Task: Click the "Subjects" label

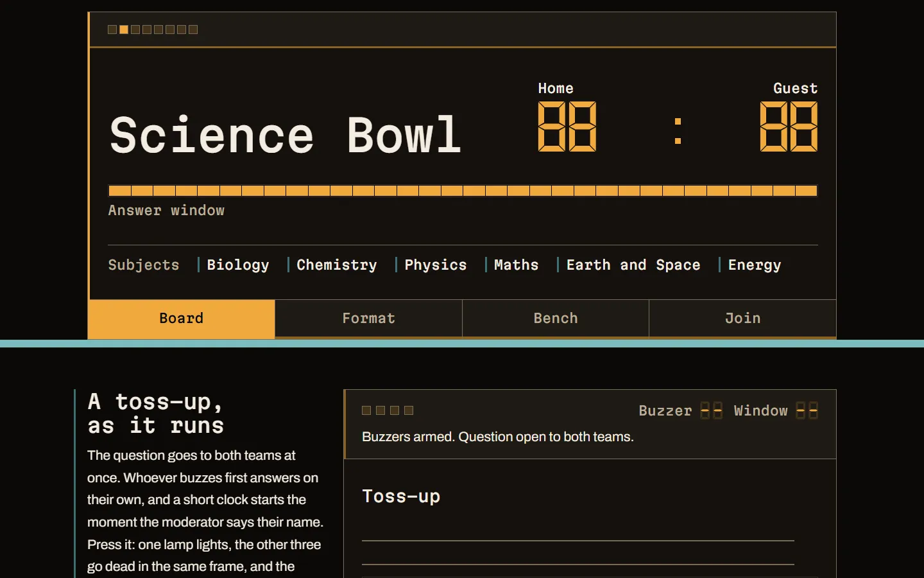Action: coord(144,265)
